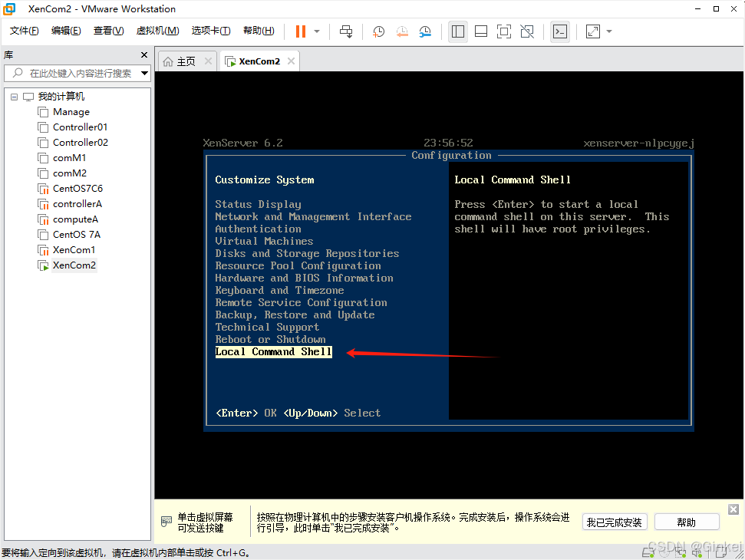
Task: Toggle the thumbnail bar view icon
Action: pos(481,31)
